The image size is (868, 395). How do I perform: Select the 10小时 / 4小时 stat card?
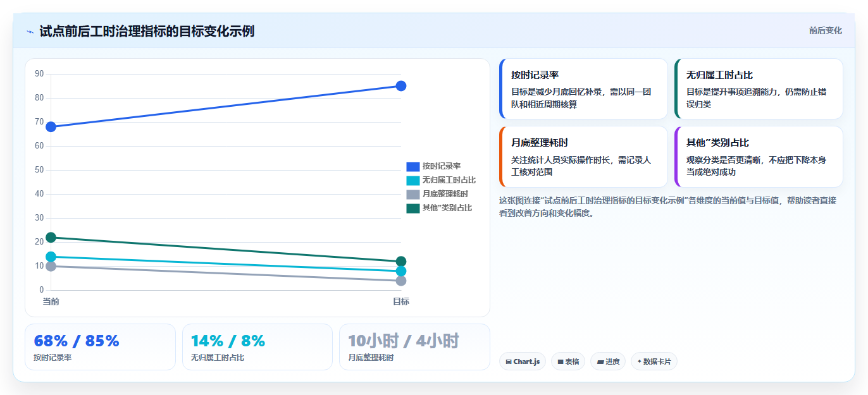click(x=414, y=347)
